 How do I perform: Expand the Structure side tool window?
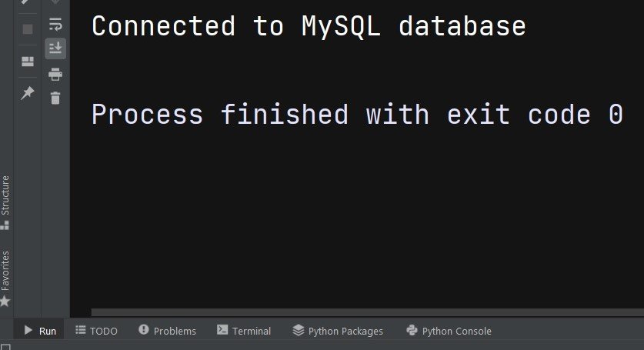[x=5, y=202]
